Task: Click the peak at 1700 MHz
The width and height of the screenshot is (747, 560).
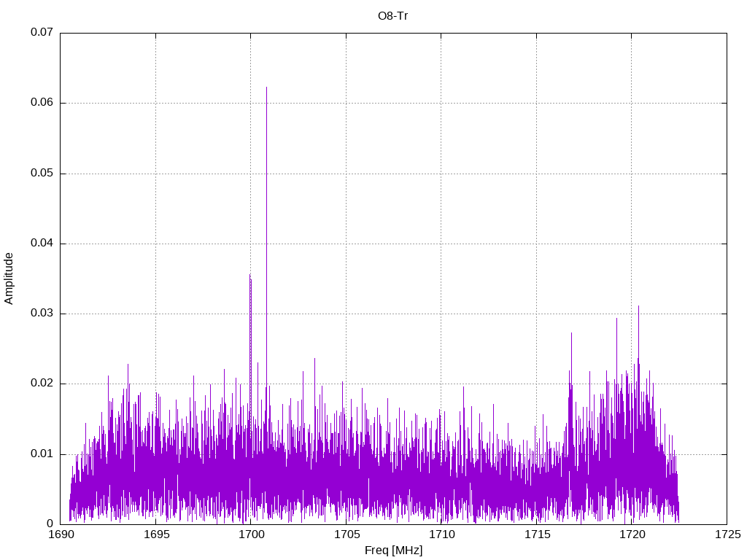Action: [250, 276]
